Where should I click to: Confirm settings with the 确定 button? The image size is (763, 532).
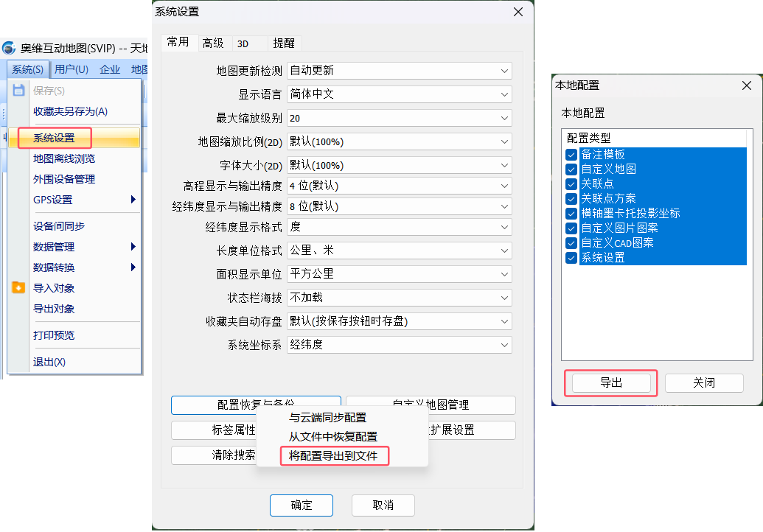pyautogui.click(x=302, y=505)
